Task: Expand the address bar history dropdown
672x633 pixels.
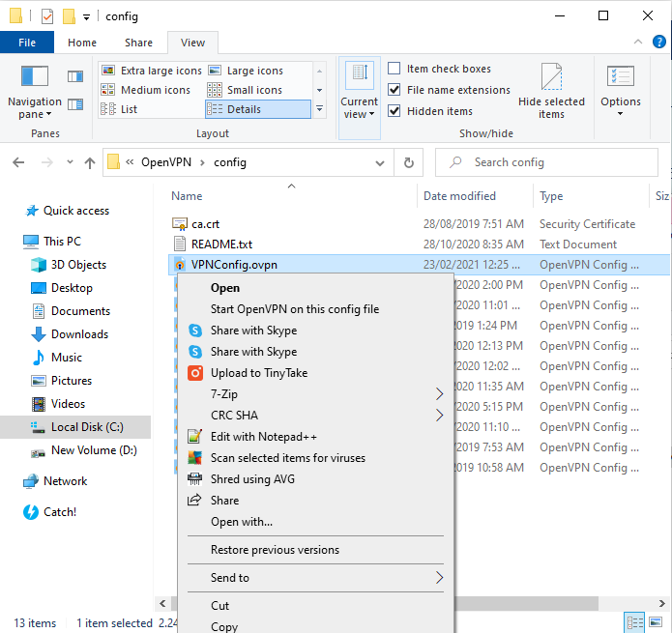Action: [x=380, y=163]
